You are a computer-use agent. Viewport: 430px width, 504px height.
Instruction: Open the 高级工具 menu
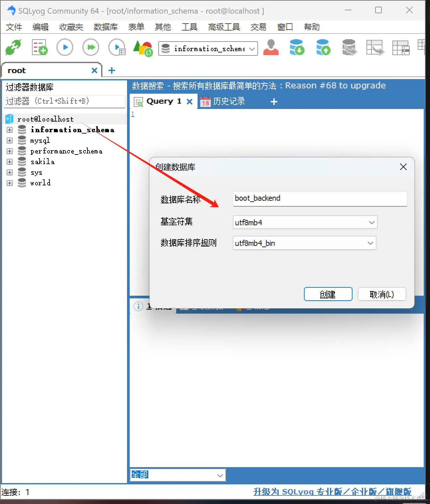224,27
